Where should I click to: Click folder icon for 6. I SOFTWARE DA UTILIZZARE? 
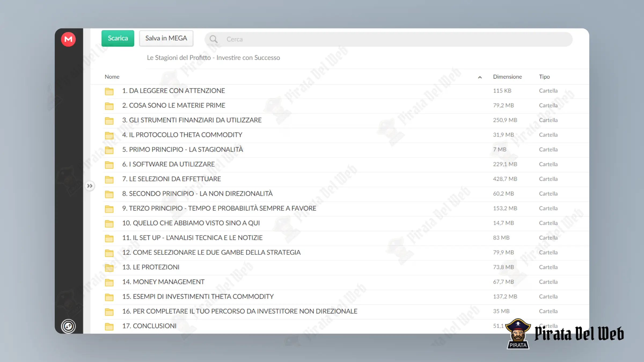tap(109, 165)
